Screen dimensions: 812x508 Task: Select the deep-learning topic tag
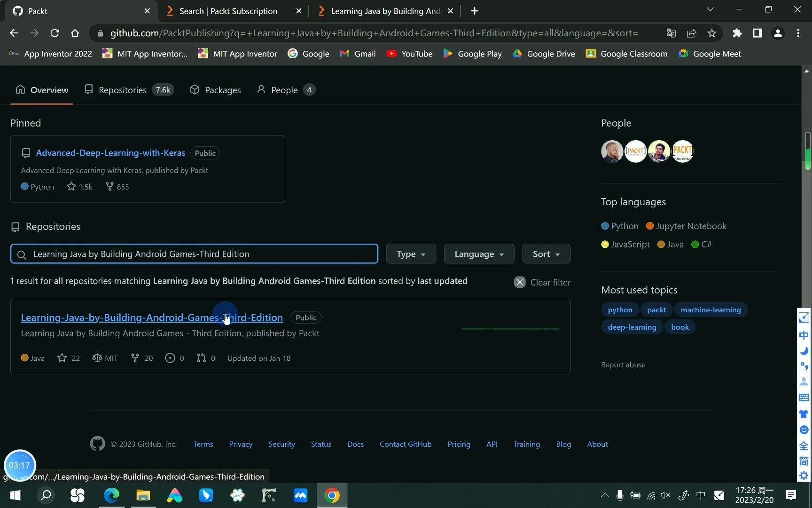click(632, 327)
